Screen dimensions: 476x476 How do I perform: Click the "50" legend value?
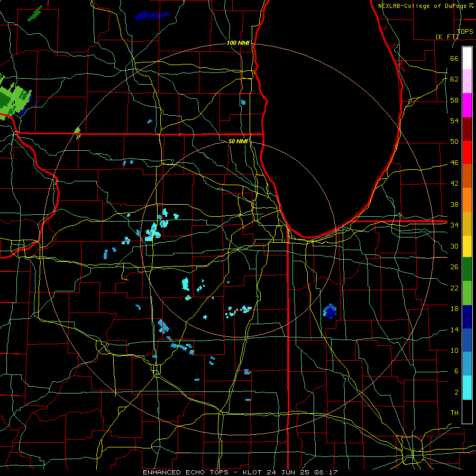point(454,142)
